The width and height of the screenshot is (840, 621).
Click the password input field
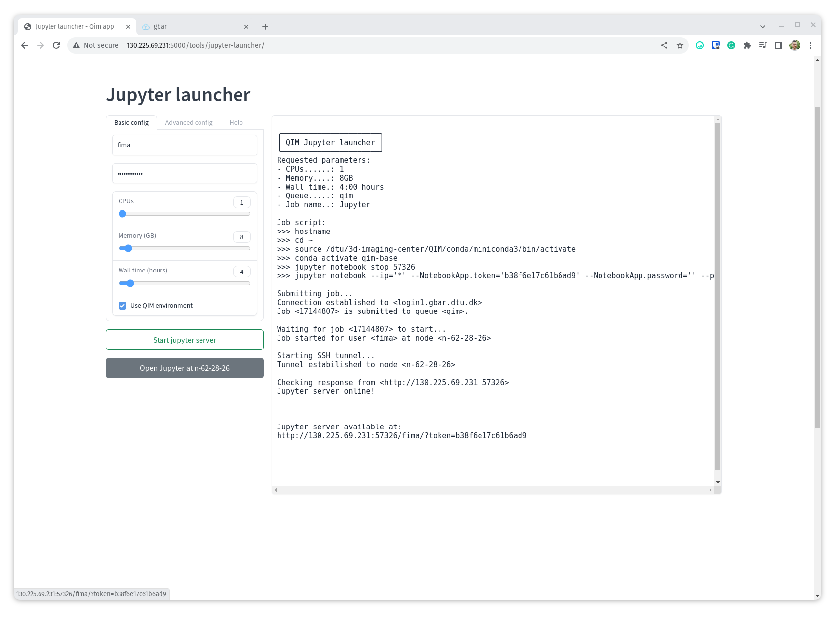185,174
